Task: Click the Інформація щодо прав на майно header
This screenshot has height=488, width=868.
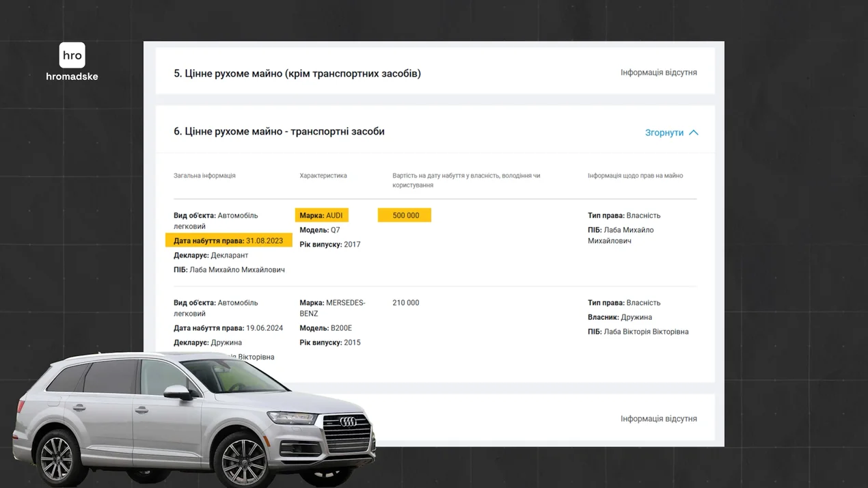Action: point(635,176)
